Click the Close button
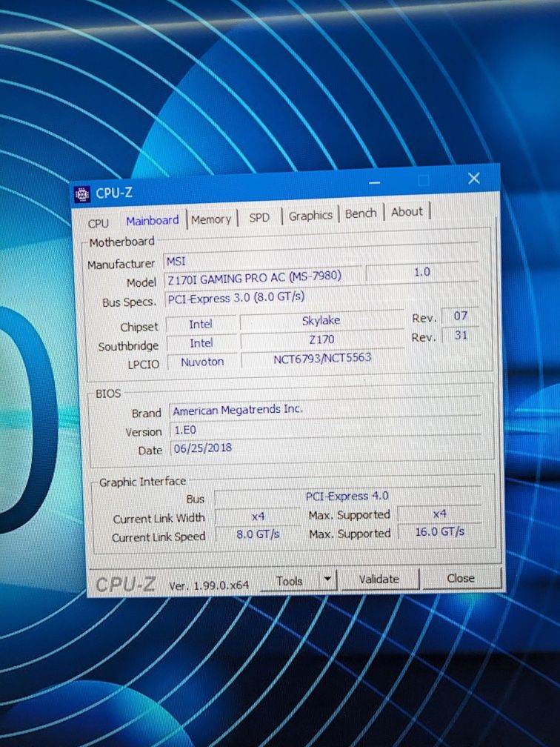 click(461, 578)
